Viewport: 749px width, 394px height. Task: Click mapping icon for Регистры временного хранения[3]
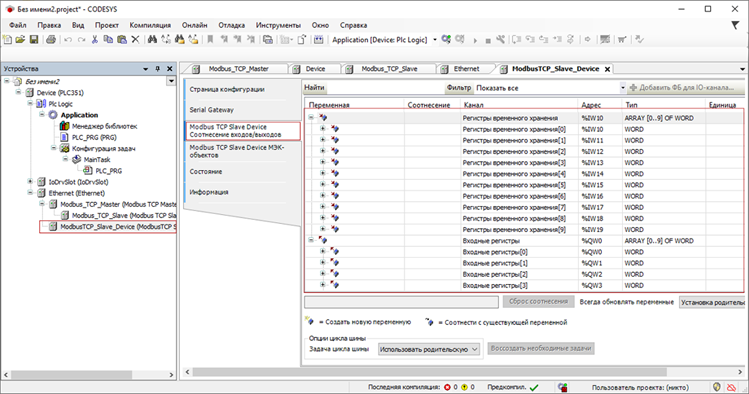click(334, 162)
